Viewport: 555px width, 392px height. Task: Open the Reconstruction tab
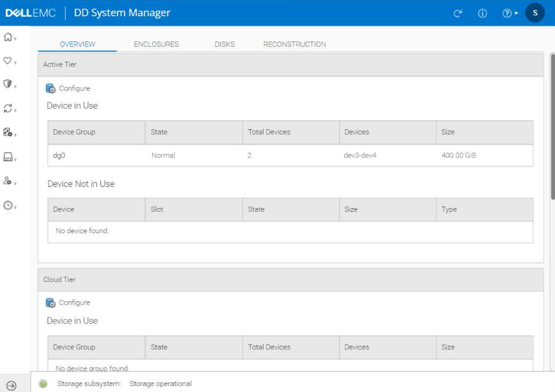coord(295,44)
